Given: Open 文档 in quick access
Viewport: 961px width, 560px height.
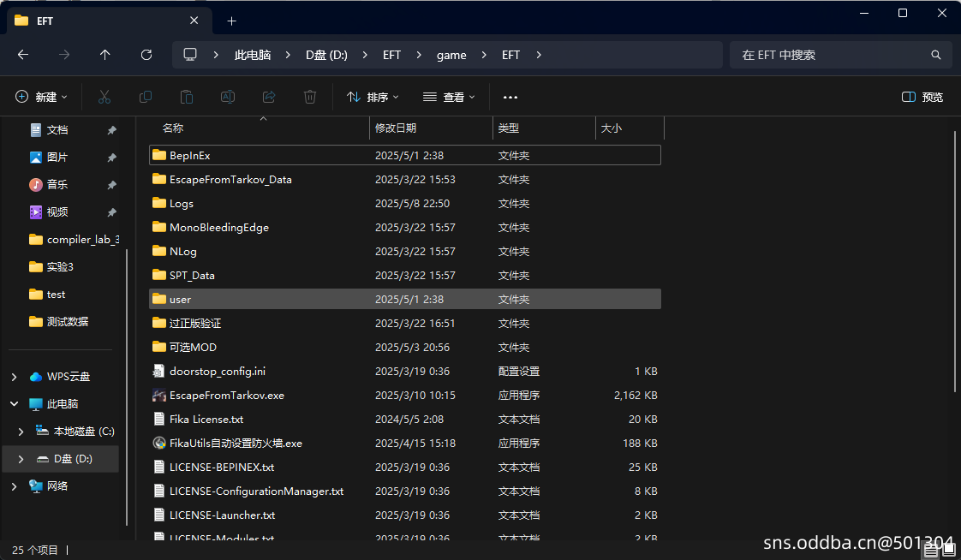Looking at the screenshot, I should tap(57, 130).
